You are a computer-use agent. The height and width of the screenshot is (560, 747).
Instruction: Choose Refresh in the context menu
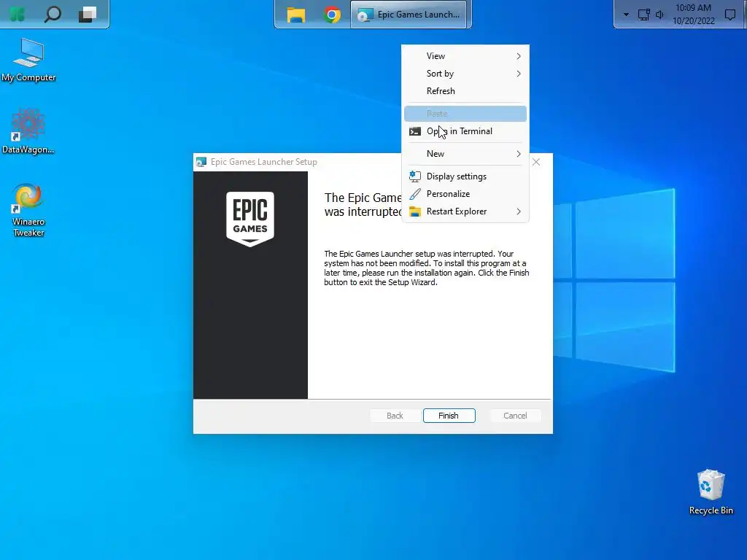point(465,91)
